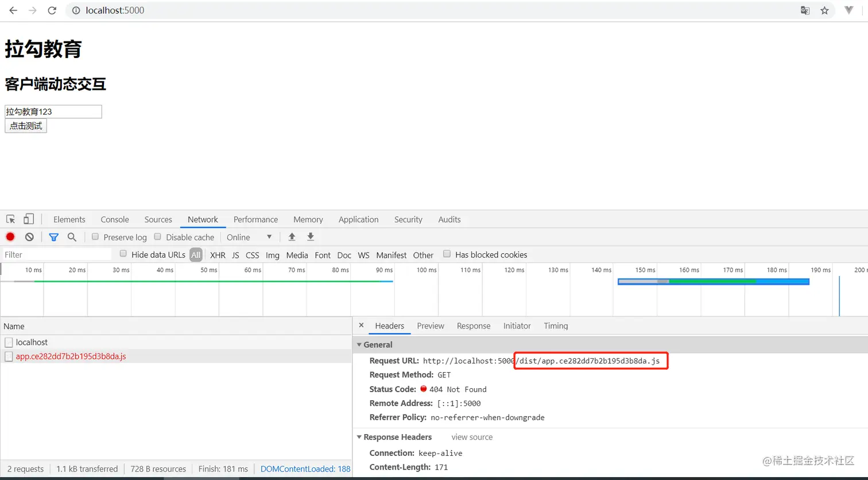Switch to the Audits tab
Screen dimensions: 868x480
pos(449,219)
